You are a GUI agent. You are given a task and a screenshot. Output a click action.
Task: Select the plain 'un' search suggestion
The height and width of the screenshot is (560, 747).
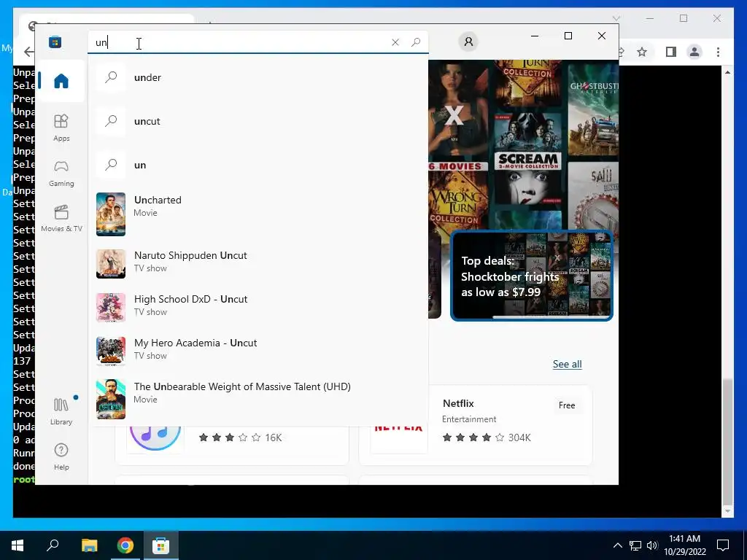click(x=258, y=165)
